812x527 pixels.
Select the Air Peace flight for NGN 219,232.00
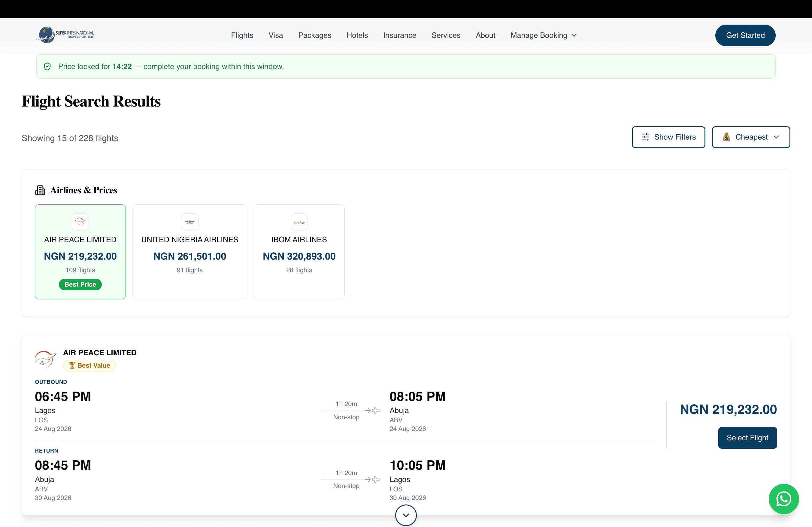747,438
